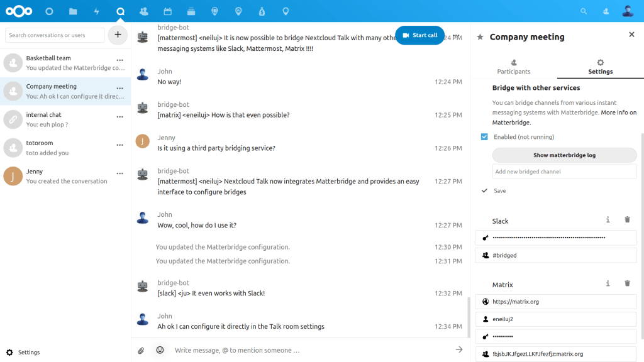The width and height of the screenshot is (644, 362).
Task: Open the Calendar app icon
Action: (167, 11)
